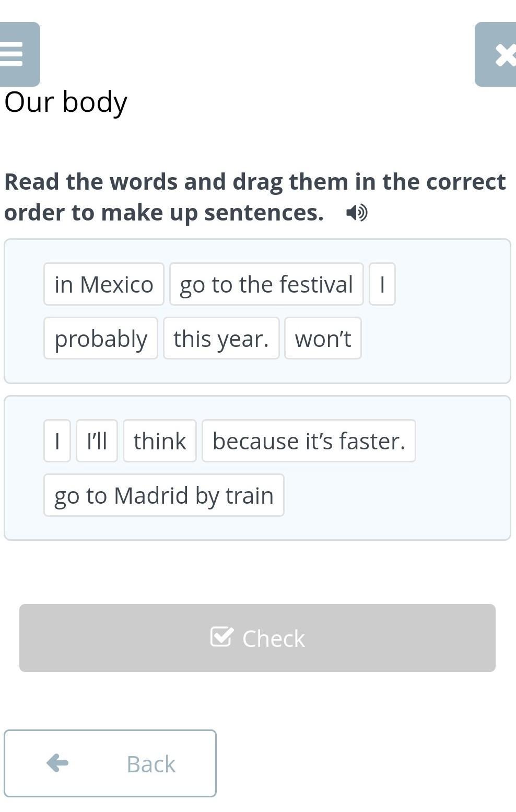Select the 'probably' word tile
Viewport: 516px width, 812px height.
[101, 339]
